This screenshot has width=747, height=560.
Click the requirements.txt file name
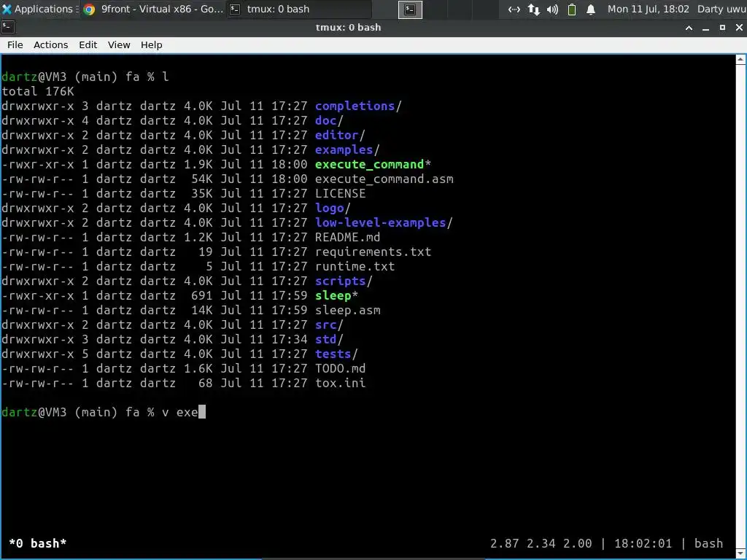[373, 252]
